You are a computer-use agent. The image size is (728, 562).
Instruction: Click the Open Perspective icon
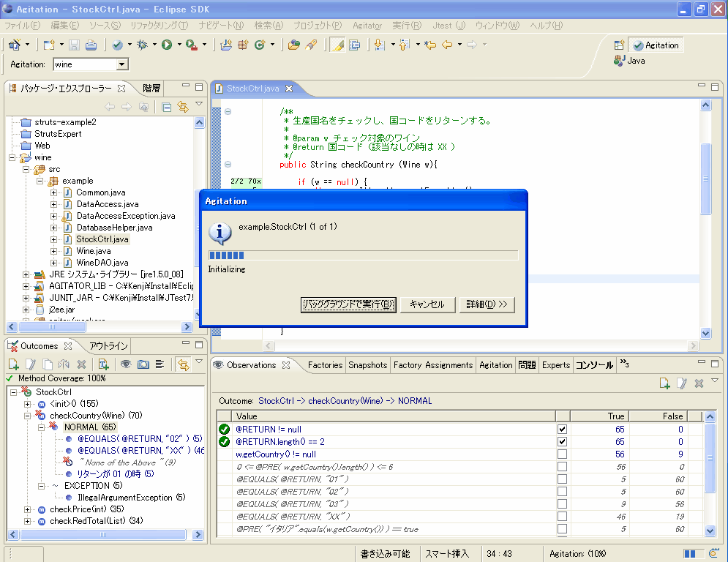pos(619,45)
